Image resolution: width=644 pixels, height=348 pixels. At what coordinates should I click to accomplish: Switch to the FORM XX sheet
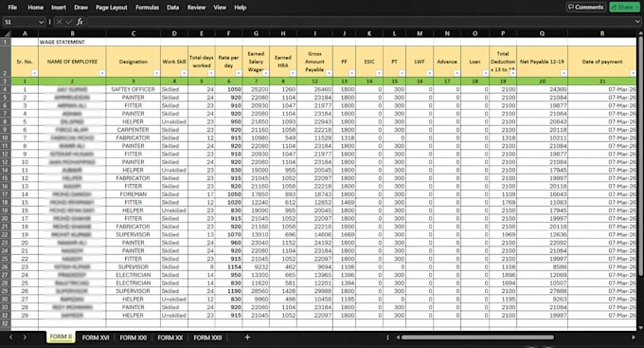tap(170, 338)
